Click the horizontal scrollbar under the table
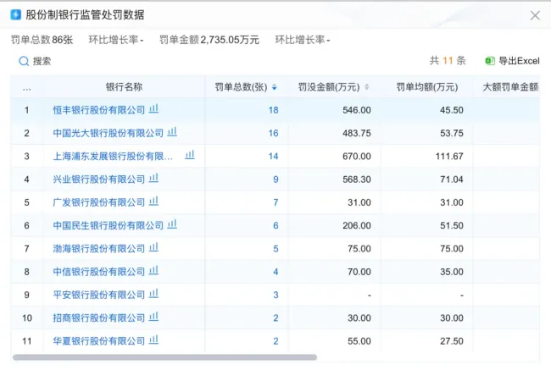Viewport: 551px width, 392px height. click(164, 357)
